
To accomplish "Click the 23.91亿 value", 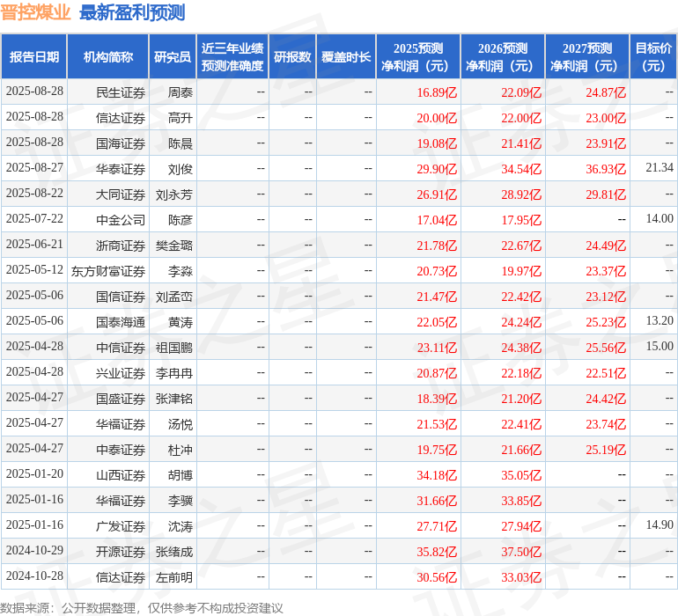I will point(606,143).
